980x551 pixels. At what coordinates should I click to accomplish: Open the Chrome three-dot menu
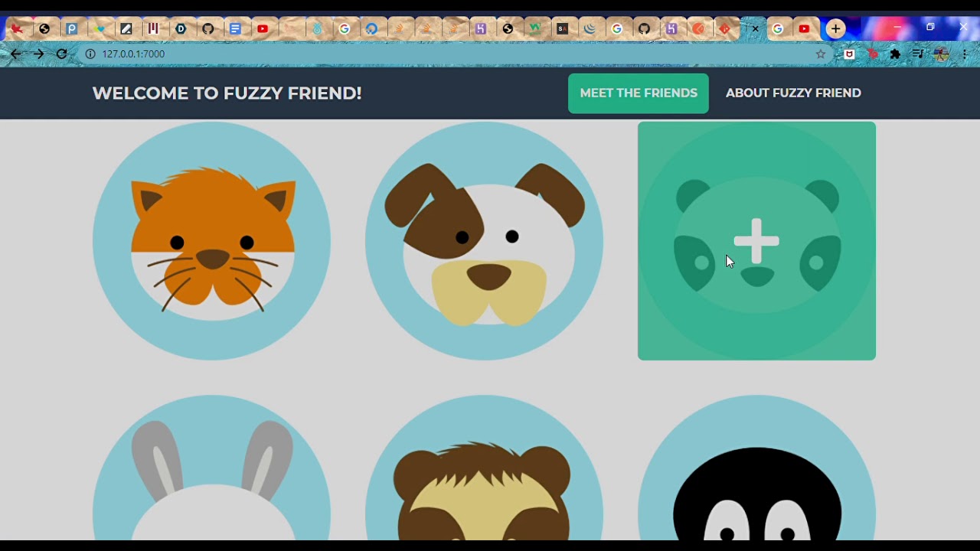(965, 54)
